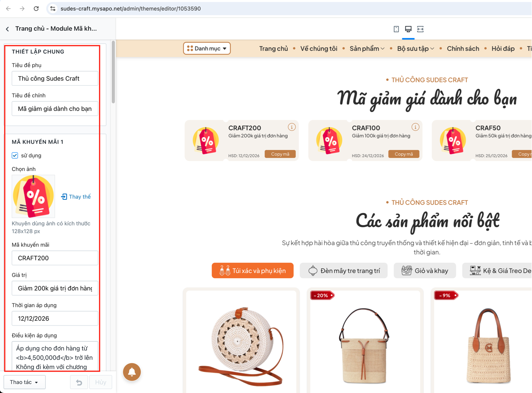Click the '- 9%' discount badge

tap(446, 296)
